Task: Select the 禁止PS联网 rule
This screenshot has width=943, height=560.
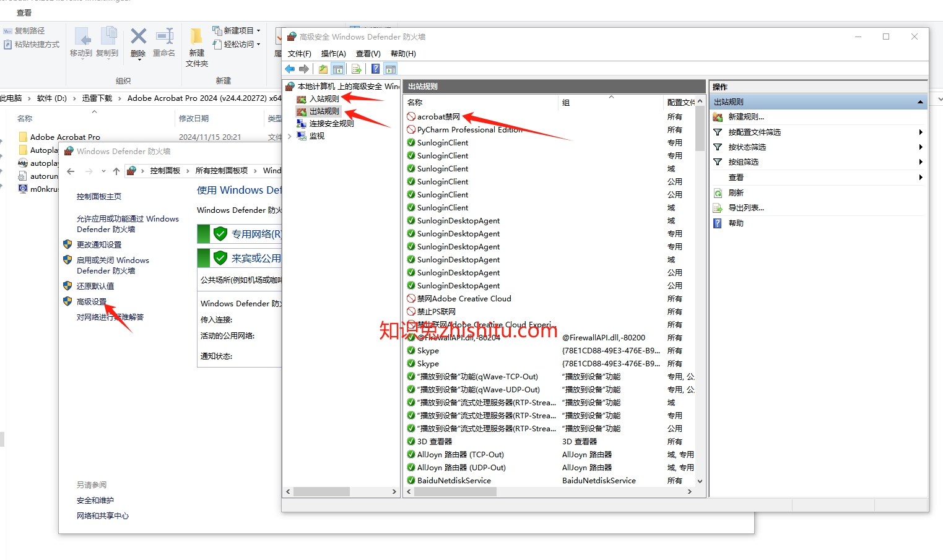Action: point(436,312)
